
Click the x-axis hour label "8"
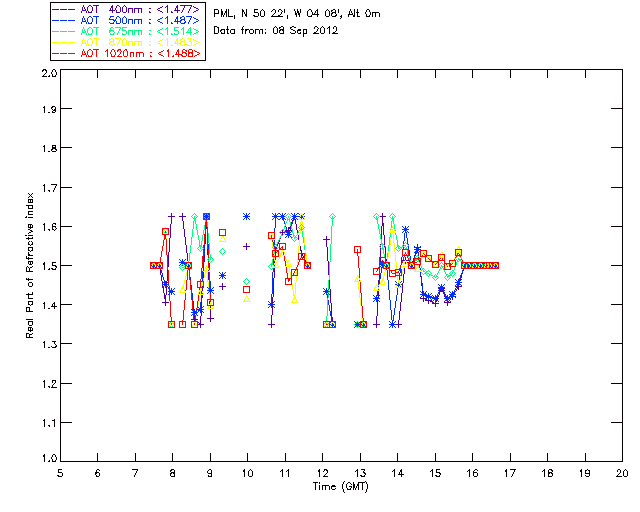point(173,473)
